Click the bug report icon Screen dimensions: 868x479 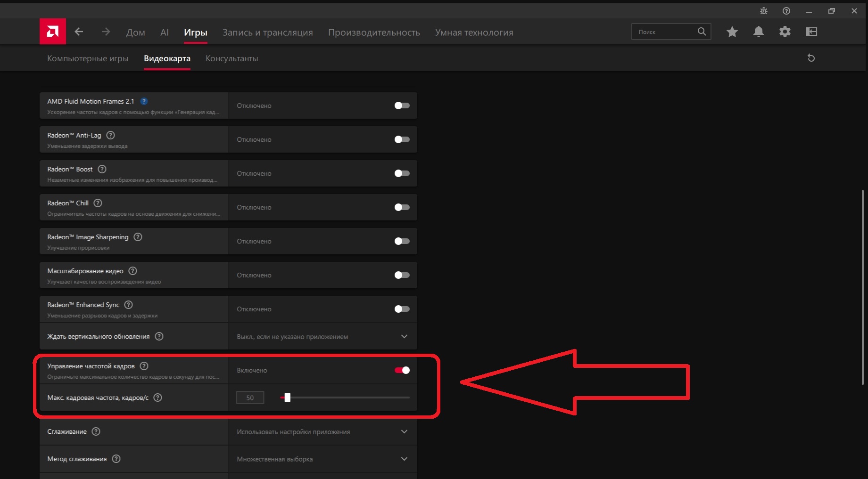pyautogui.click(x=764, y=11)
